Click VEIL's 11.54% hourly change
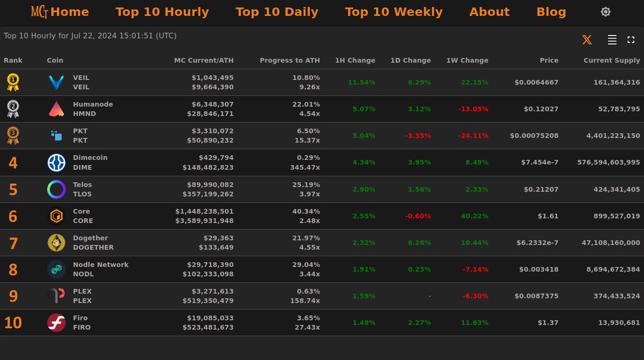This screenshot has width=644, height=360. click(x=362, y=82)
